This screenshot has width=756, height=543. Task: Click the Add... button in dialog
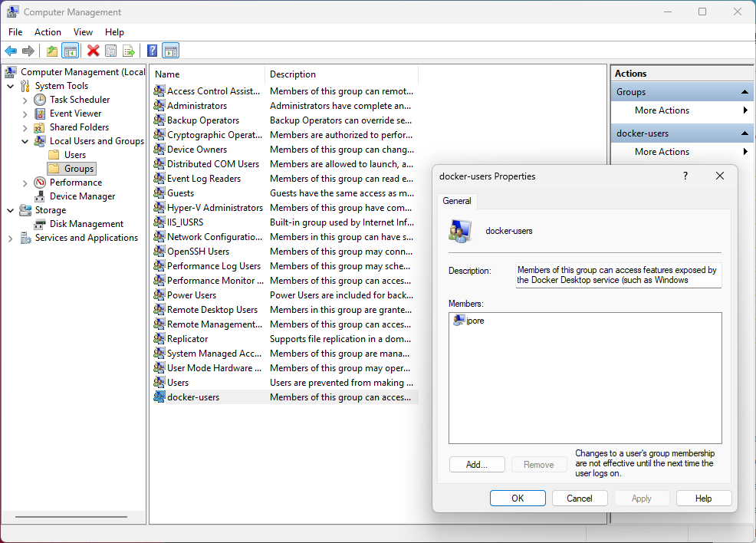coord(476,464)
